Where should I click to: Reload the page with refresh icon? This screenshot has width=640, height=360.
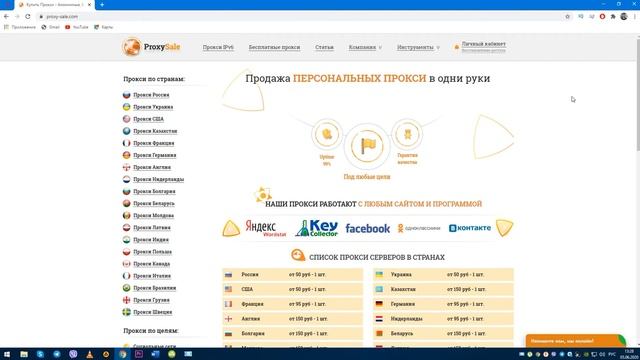click(28, 17)
